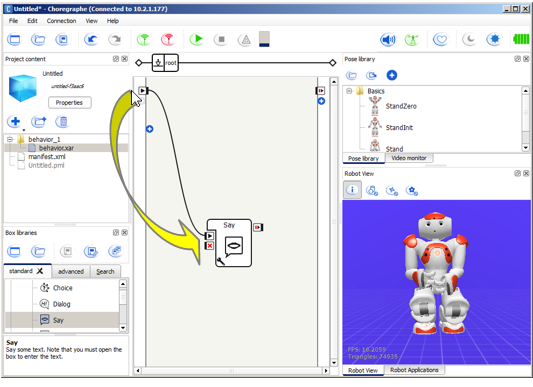Click the horizontal scrollbar right arrow of diagram

pos(326,371)
